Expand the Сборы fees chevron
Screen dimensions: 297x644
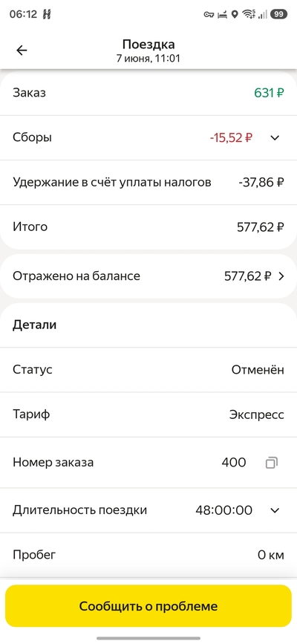pos(275,138)
